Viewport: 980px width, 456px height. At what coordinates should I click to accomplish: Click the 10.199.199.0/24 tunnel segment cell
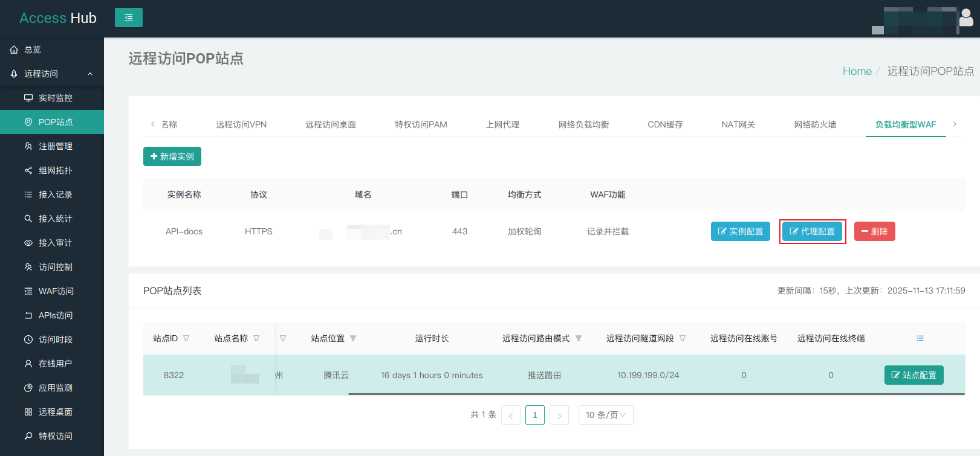(648, 375)
